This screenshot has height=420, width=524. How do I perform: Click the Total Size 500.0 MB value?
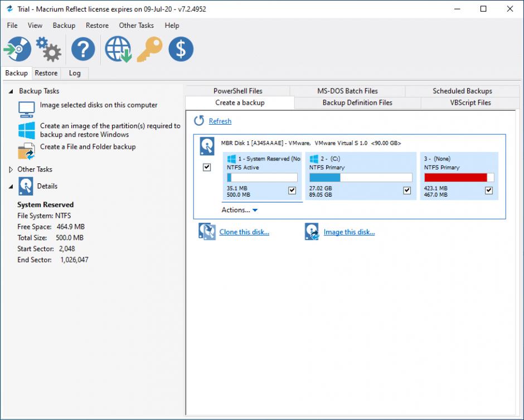coord(70,238)
